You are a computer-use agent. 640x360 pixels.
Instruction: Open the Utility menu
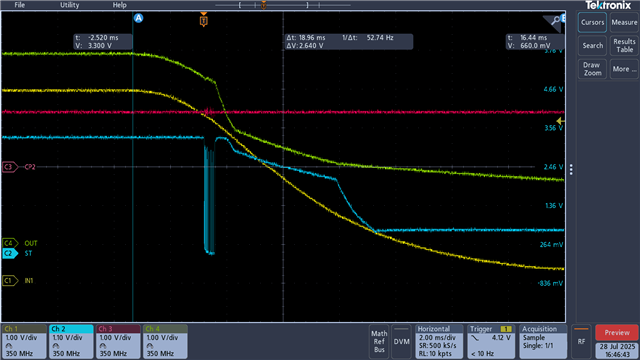(x=69, y=5)
